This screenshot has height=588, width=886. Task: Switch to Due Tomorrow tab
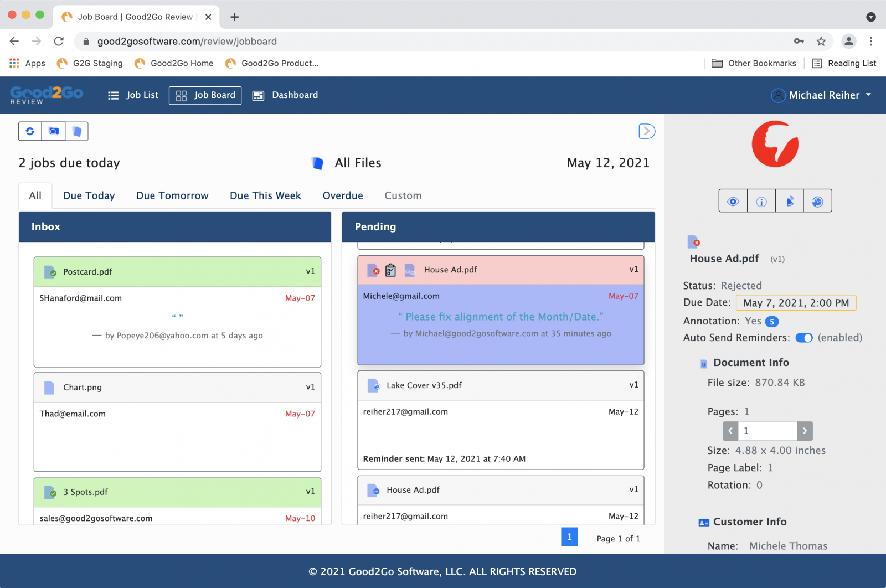click(172, 196)
